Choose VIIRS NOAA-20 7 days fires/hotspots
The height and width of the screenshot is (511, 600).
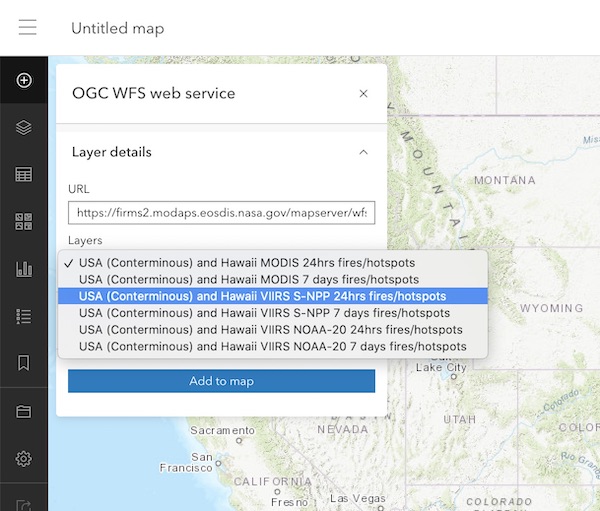[x=273, y=346]
